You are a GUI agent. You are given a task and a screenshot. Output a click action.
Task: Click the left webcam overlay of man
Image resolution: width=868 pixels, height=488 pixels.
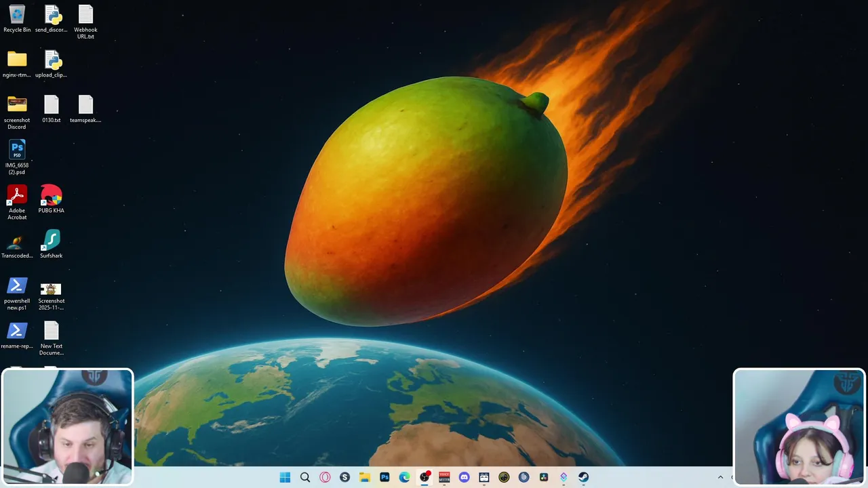point(67,427)
